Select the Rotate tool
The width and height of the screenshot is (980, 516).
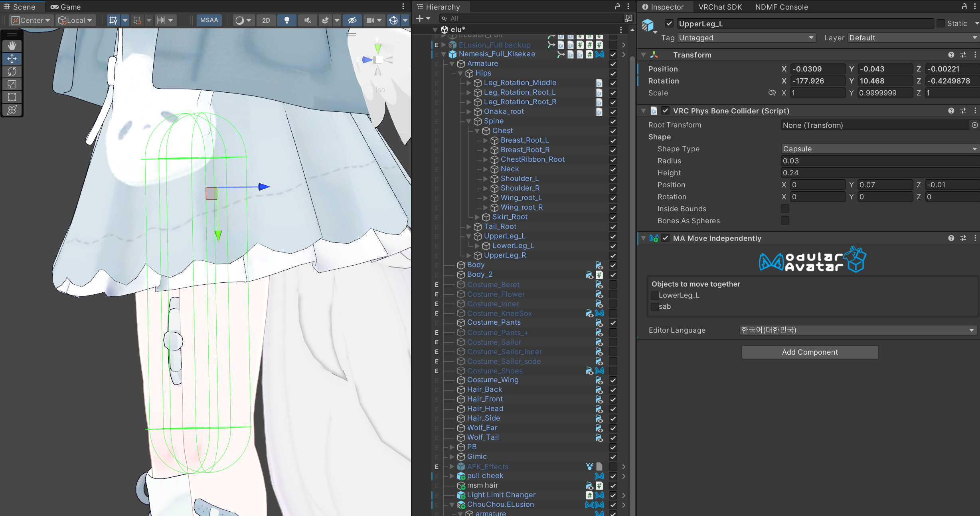click(x=12, y=71)
